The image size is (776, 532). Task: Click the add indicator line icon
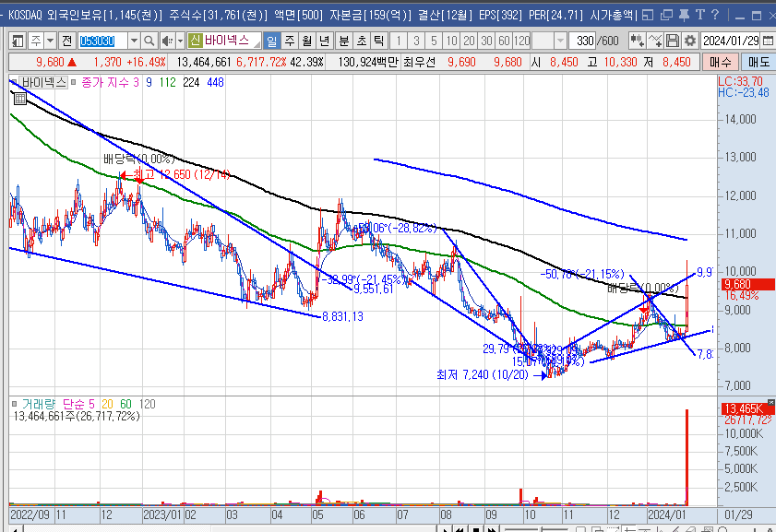click(655, 41)
